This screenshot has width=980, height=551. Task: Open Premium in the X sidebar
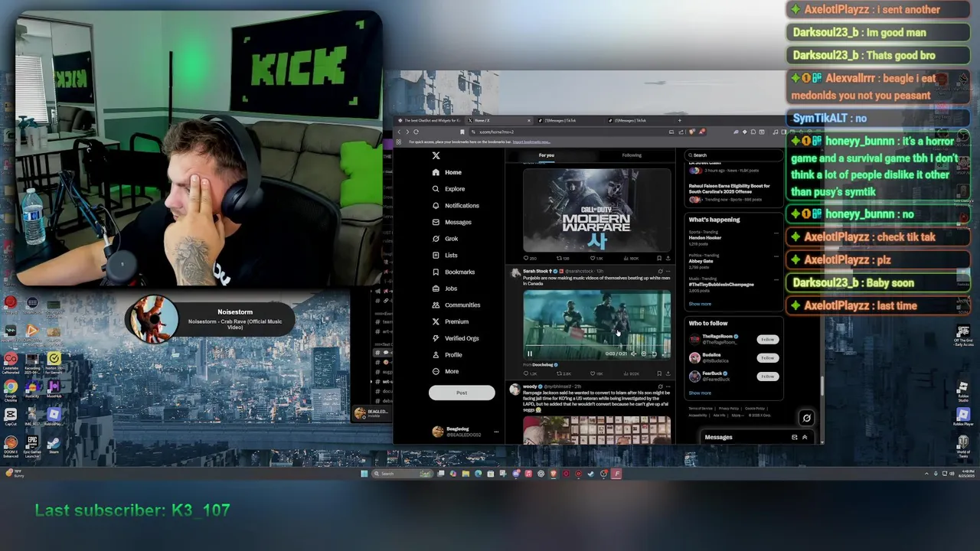click(450, 321)
